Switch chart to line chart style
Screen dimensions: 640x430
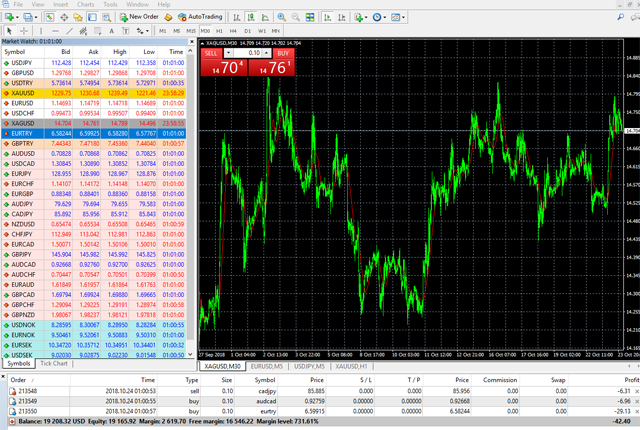265,17
